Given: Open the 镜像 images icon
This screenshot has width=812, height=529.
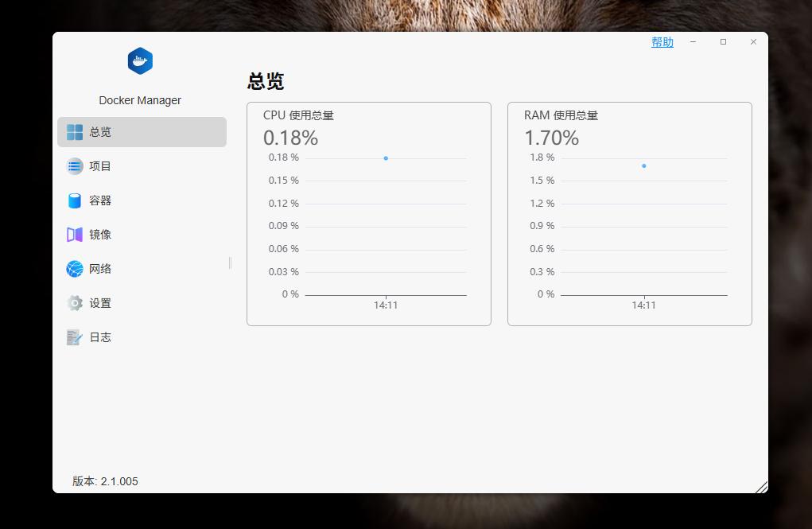Looking at the screenshot, I should click(x=75, y=235).
